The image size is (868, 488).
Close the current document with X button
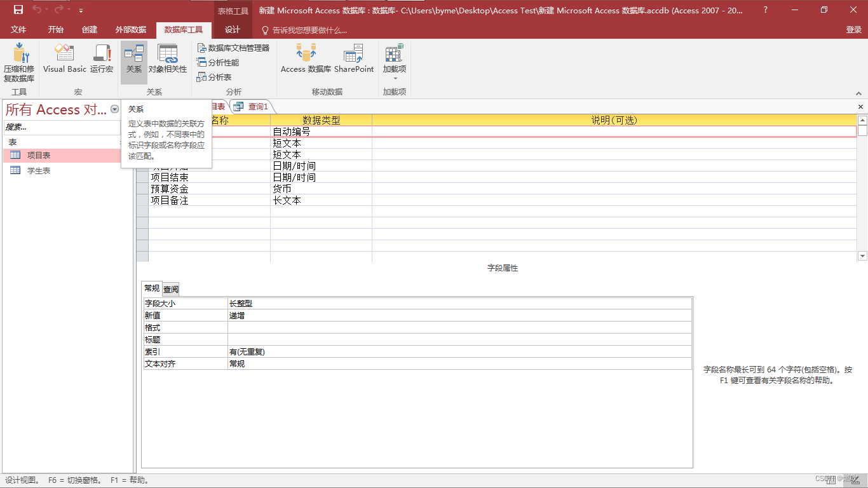pyautogui.click(x=861, y=107)
